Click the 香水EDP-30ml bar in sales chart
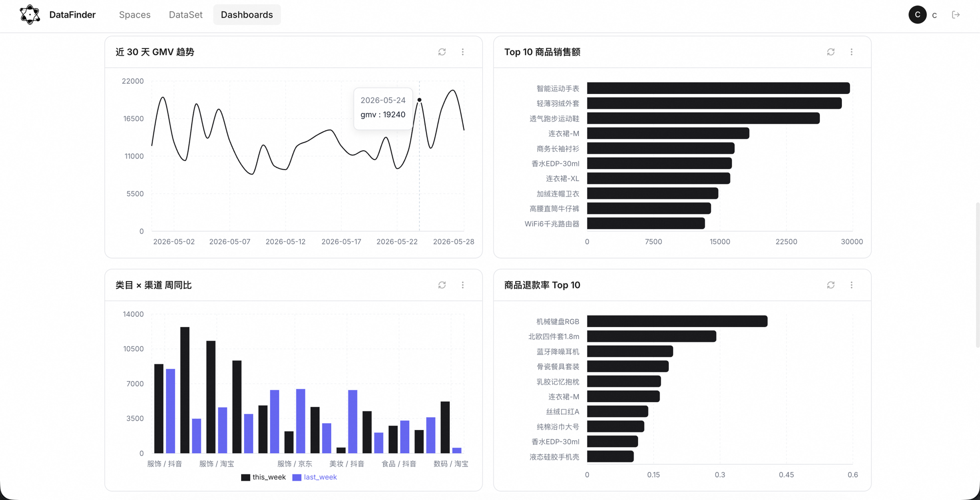980x500 pixels. [660, 164]
